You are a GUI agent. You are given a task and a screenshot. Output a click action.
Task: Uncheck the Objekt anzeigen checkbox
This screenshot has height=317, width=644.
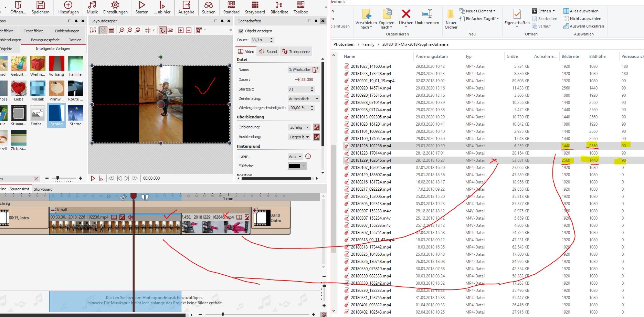tap(241, 31)
